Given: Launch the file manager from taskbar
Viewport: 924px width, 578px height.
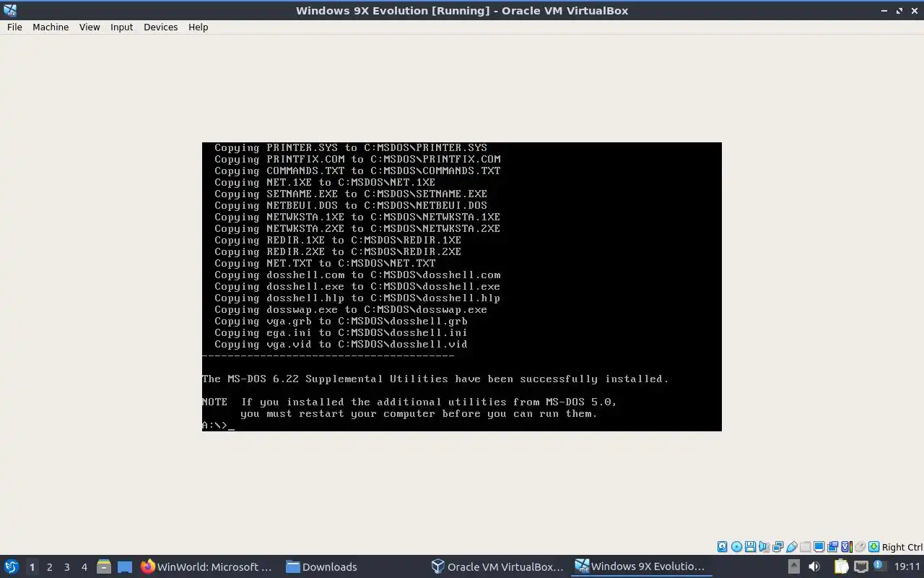Looking at the screenshot, I should 104,566.
